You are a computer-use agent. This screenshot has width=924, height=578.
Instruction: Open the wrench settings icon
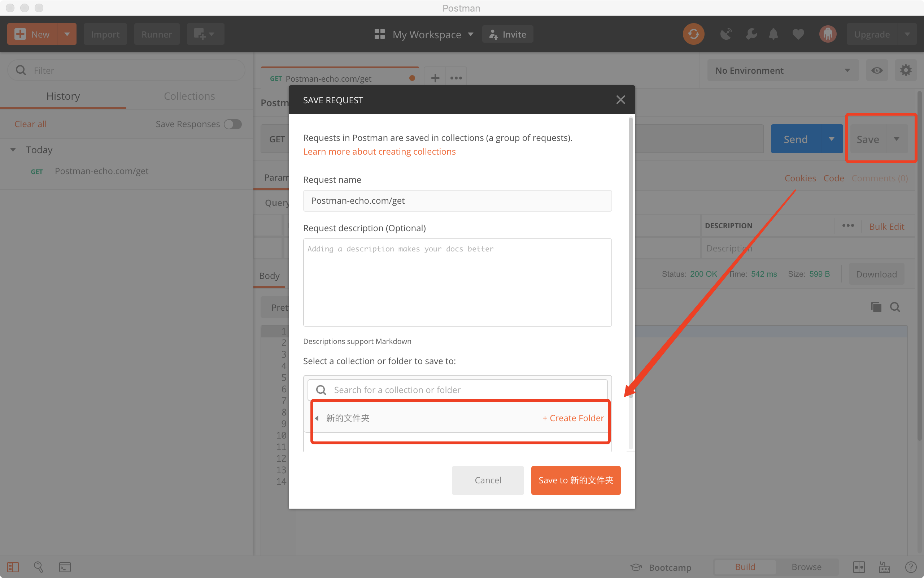point(751,34)
